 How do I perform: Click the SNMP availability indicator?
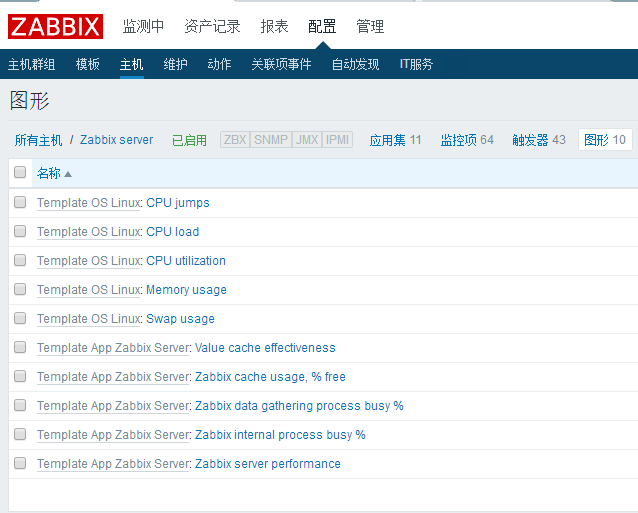(x=271, y=140)
